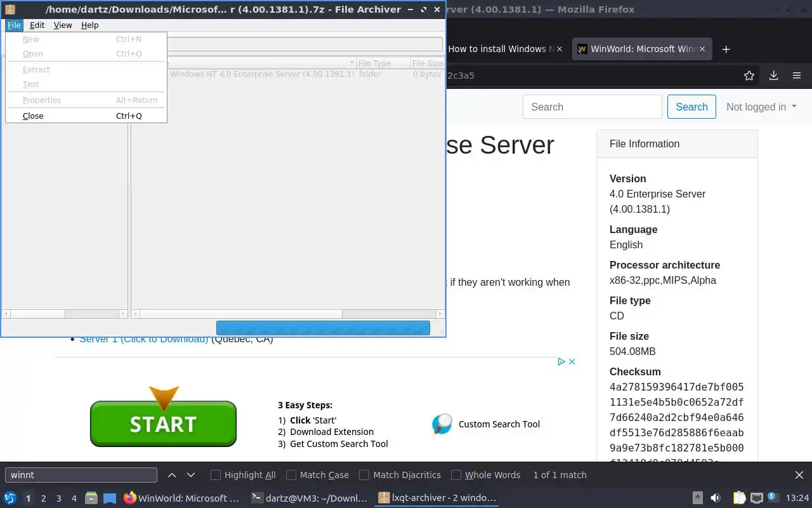Select the 'Windows NT 4.0 Enterprise Server' folder row
Screen dimensions: 812x508
288,74
